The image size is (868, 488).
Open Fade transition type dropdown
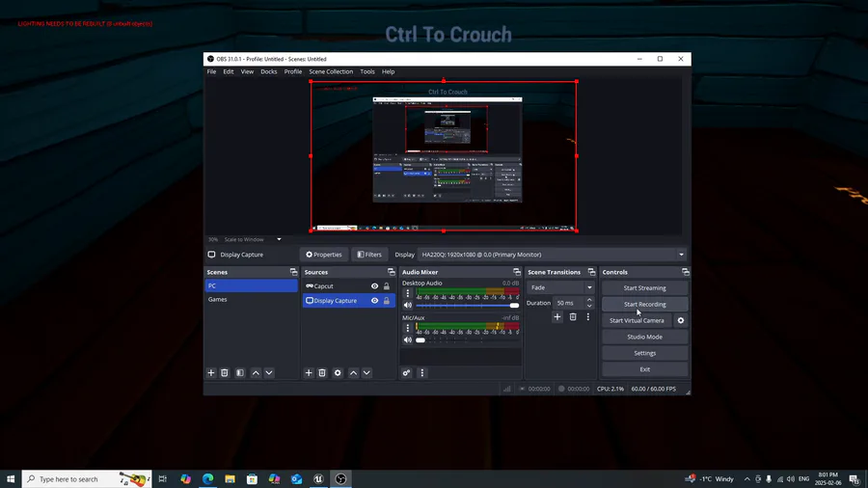click(560, 287)
